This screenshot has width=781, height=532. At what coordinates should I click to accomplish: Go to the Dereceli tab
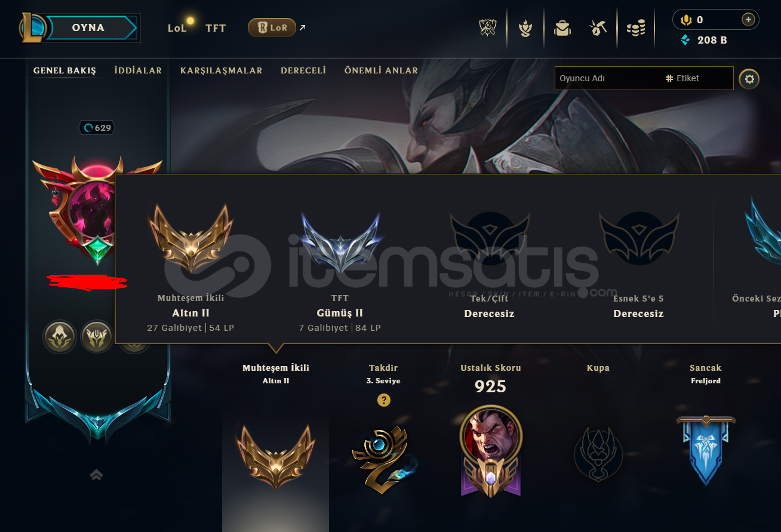pos(303,70)
